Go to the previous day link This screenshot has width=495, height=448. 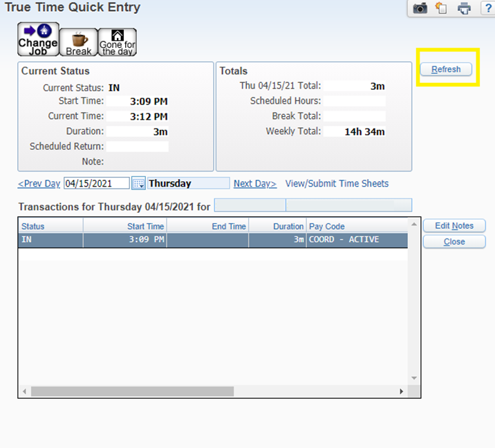coord(39,184)
